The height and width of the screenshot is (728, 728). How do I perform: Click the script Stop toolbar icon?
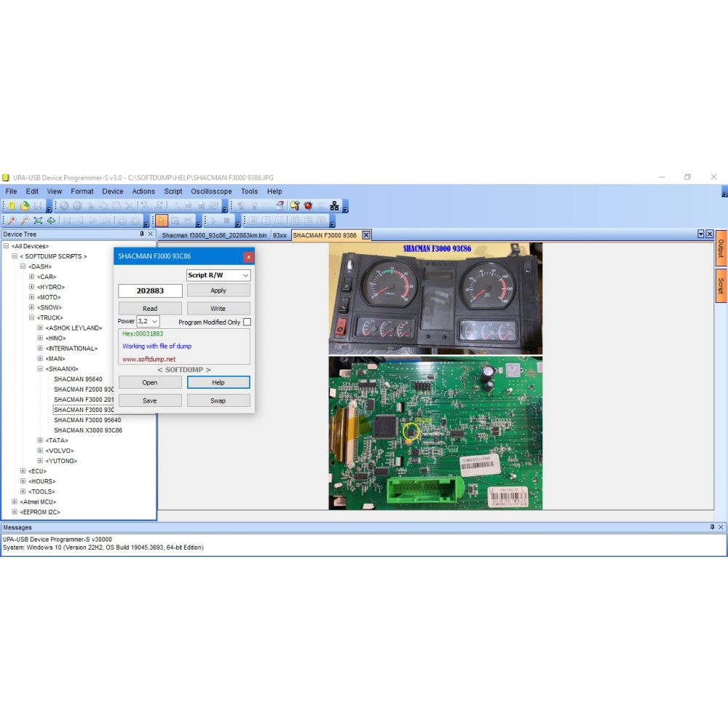pyautogui.click(x=226, y=221)
